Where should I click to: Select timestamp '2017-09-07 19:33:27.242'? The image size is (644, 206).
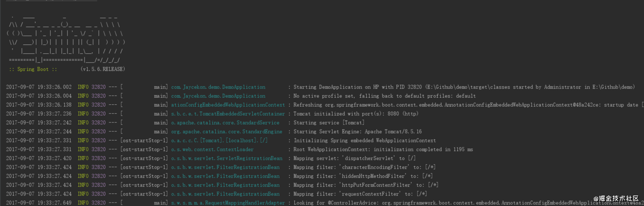(x=39, y=123)
